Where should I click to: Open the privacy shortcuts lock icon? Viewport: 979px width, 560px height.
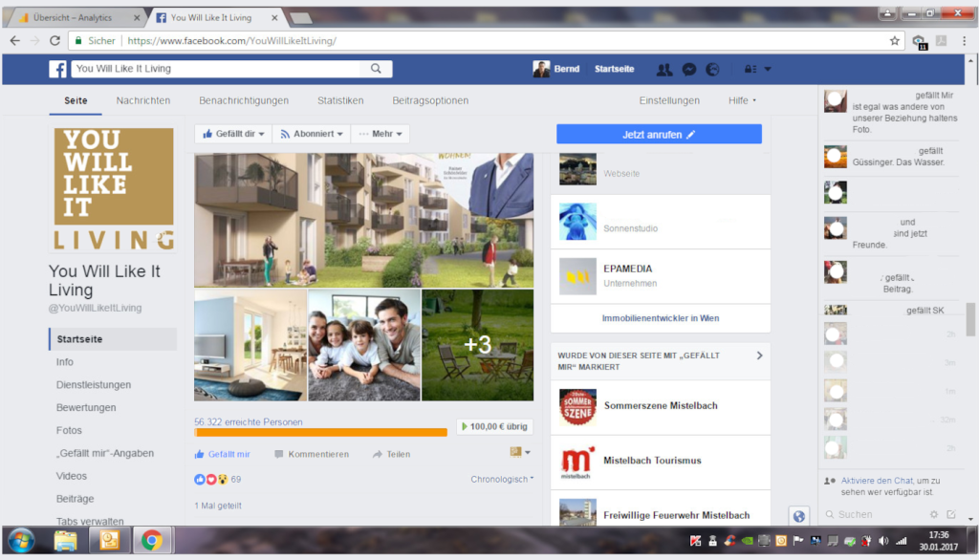pyautogui.click(x=751, y=69)
